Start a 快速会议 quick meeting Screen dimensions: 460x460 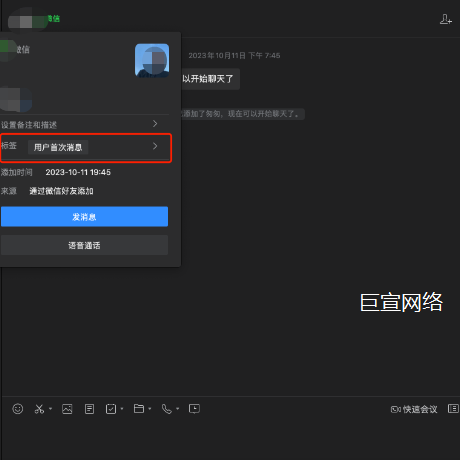[414, 409]
